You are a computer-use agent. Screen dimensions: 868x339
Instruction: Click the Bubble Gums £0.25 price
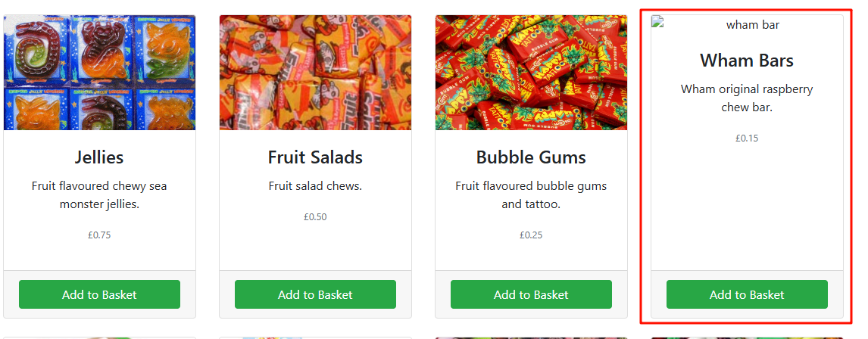tap(531, 235)
